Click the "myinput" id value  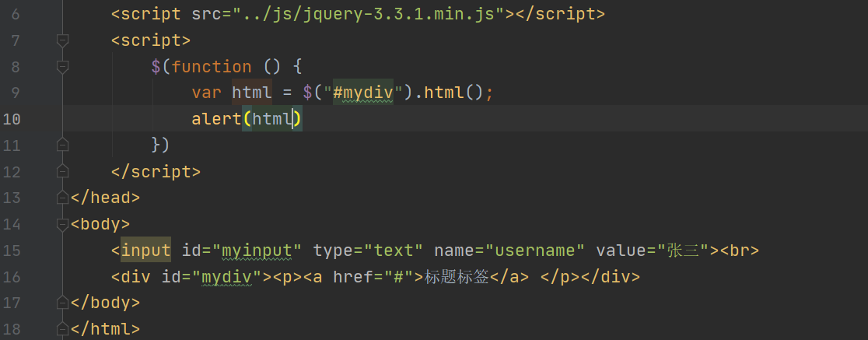[257, 251]
